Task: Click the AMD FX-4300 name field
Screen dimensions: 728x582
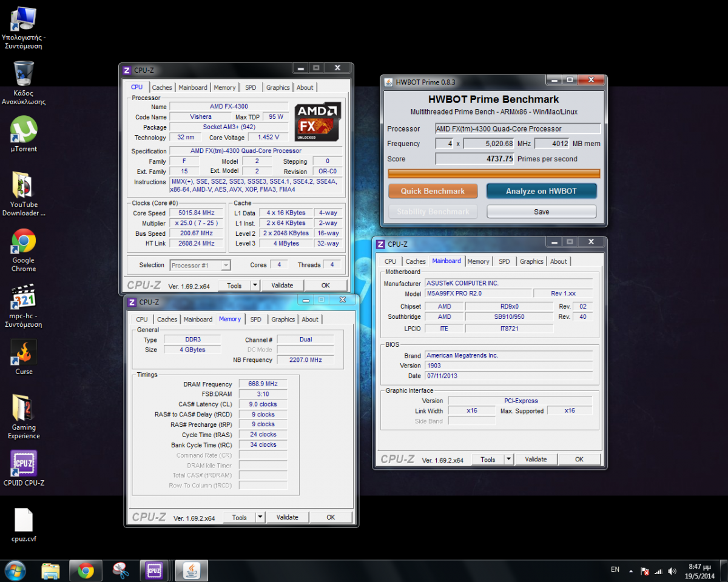Action: coord(229,106)
